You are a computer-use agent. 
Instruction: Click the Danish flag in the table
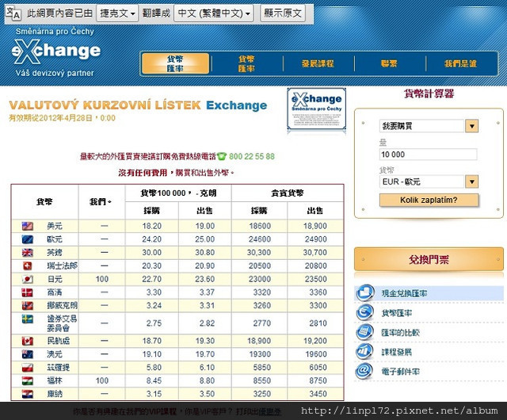(28, 292)
